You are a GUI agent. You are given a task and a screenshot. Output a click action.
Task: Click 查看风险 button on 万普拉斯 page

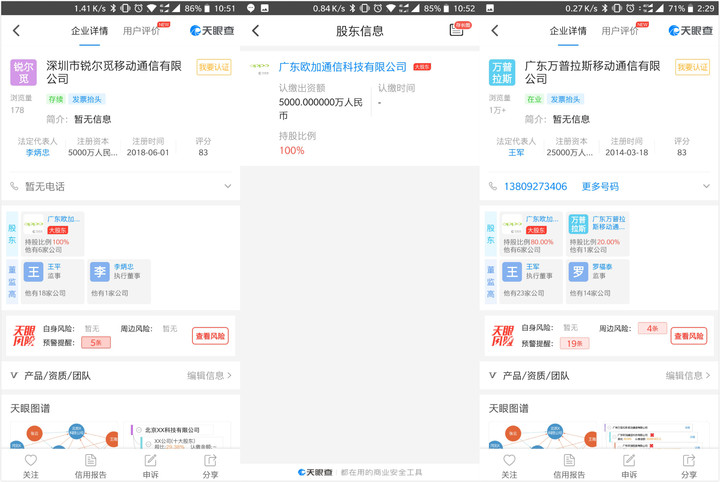[x=689, y=336]
